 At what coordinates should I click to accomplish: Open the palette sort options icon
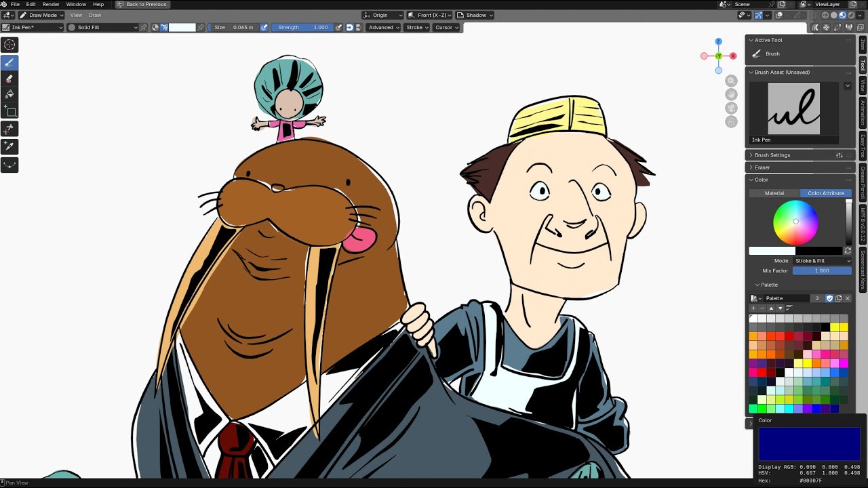[789, 308]
